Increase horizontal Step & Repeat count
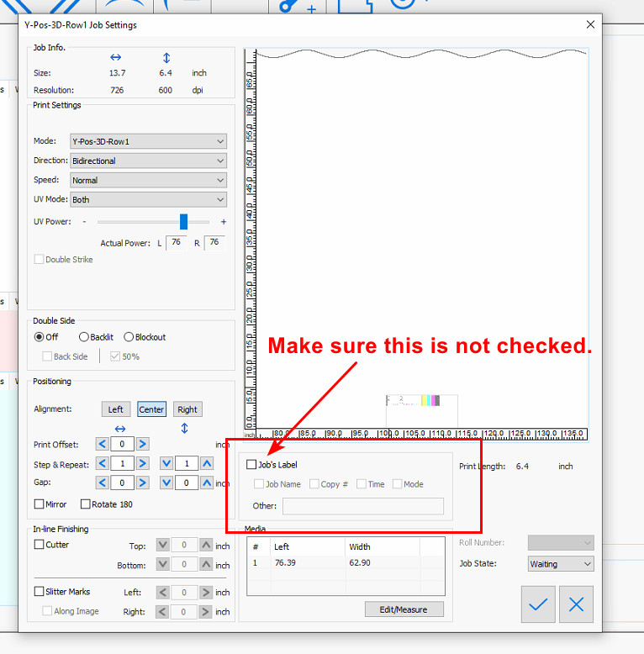644x654 pixels. 143,463
